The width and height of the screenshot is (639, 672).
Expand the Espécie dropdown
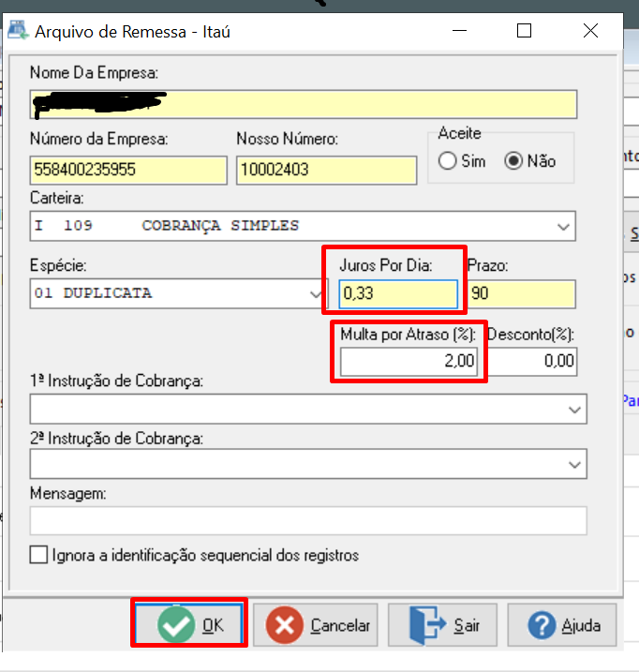click(316, 294)
